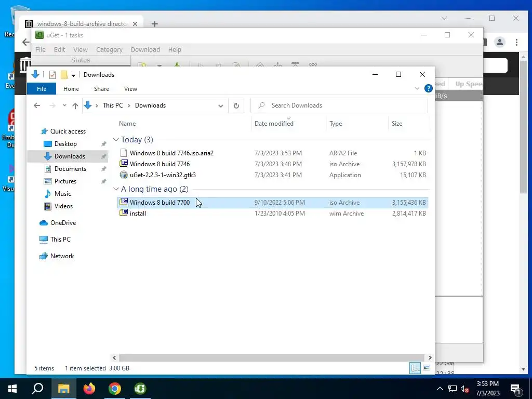This screenshot has height=399, width=532.
Task: Launch Firefox from taskbar
Action: coord(89,389)
